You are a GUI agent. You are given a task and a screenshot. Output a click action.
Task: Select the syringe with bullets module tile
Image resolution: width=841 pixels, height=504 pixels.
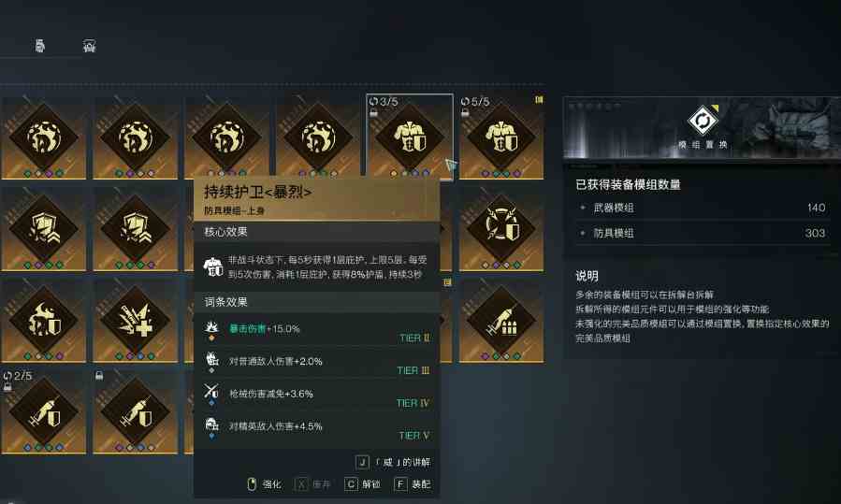pos(501,320)
